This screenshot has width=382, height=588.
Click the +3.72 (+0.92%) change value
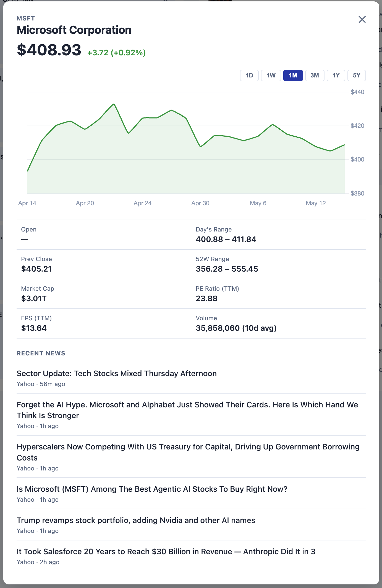click(x=116, y=53)
